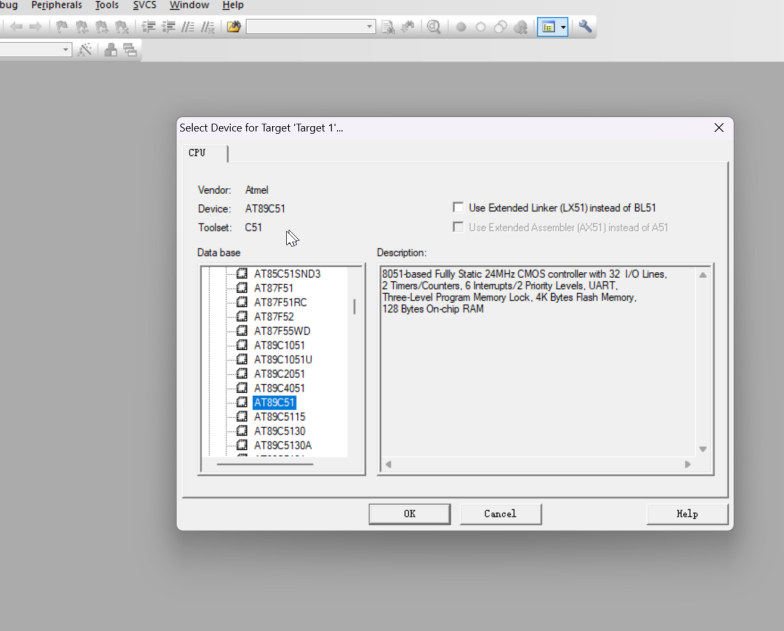Viewport: 784px width, 631px height.
Task: Toggle Use Extended Assembler (AX51) checkbox
Action: [458, 227]
